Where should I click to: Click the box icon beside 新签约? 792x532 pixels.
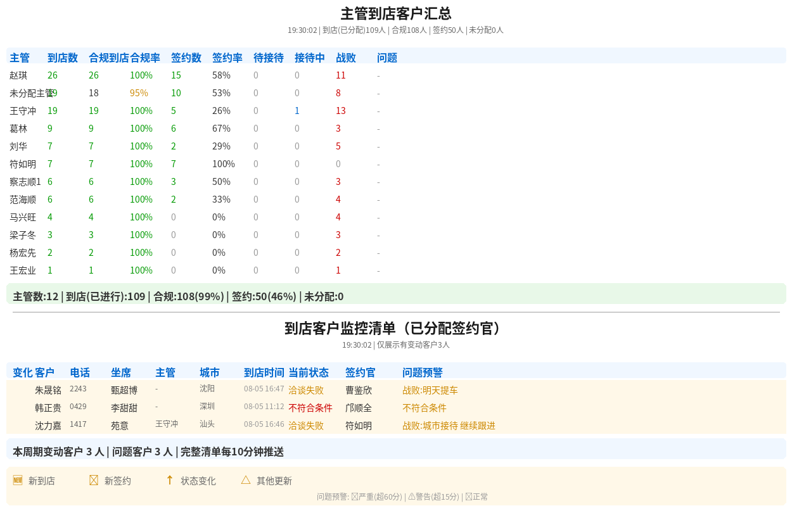tap(94, 480)
